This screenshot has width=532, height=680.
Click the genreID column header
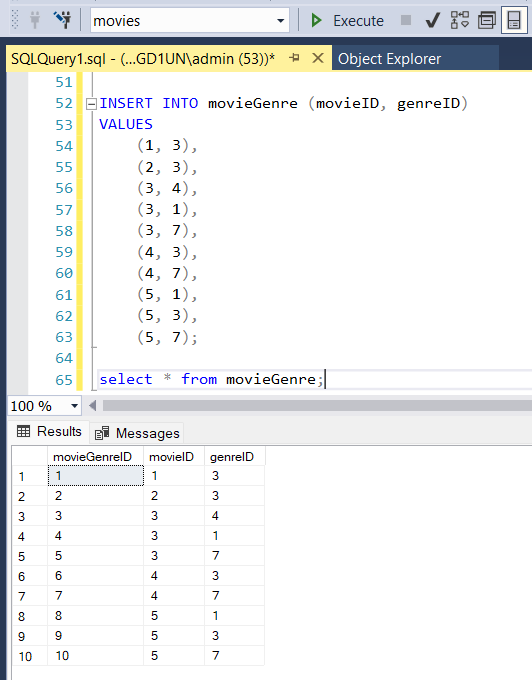[234, 457]
